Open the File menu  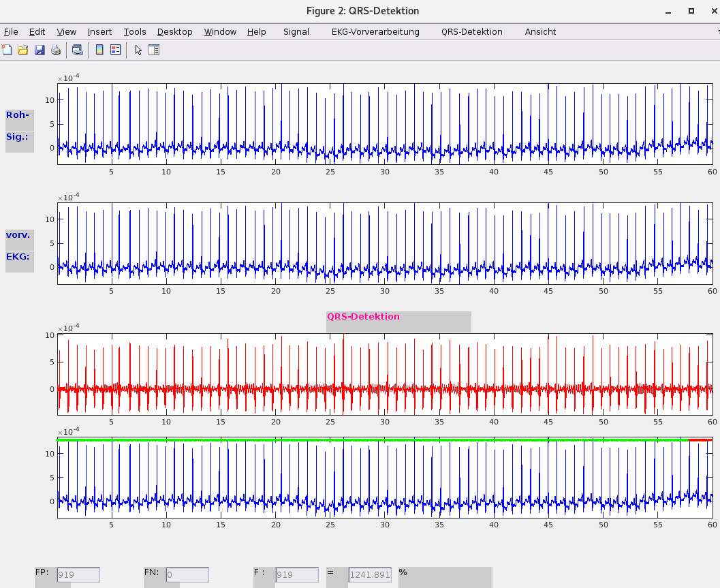pos(11,32)
